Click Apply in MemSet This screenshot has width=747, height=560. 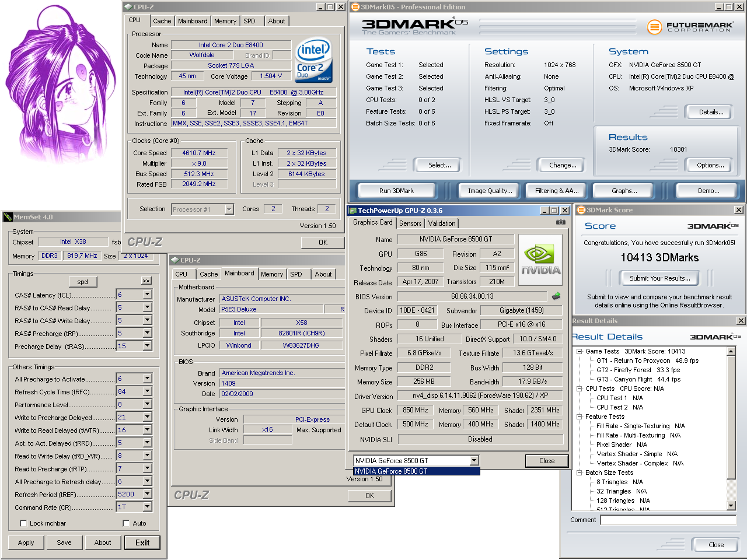(26, 542)
